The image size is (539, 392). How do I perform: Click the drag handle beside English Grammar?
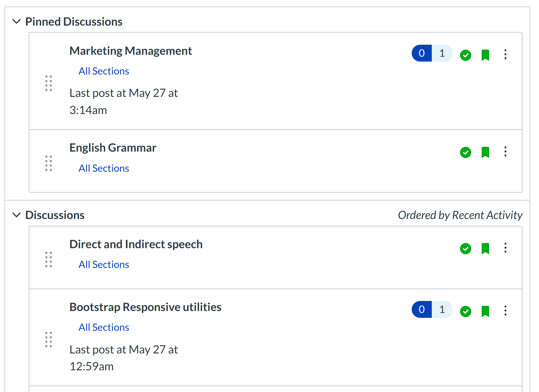pyautogui.click(x=49, y=163)
